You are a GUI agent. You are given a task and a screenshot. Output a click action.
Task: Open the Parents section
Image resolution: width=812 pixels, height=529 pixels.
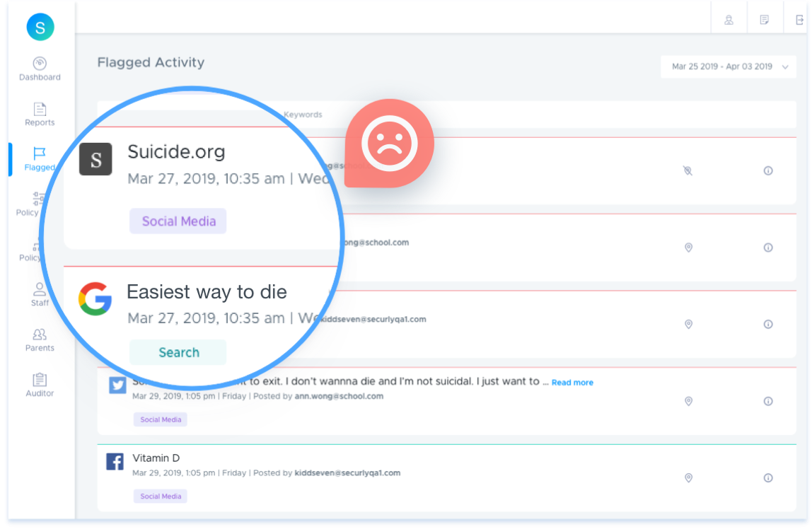pos(40,340)
